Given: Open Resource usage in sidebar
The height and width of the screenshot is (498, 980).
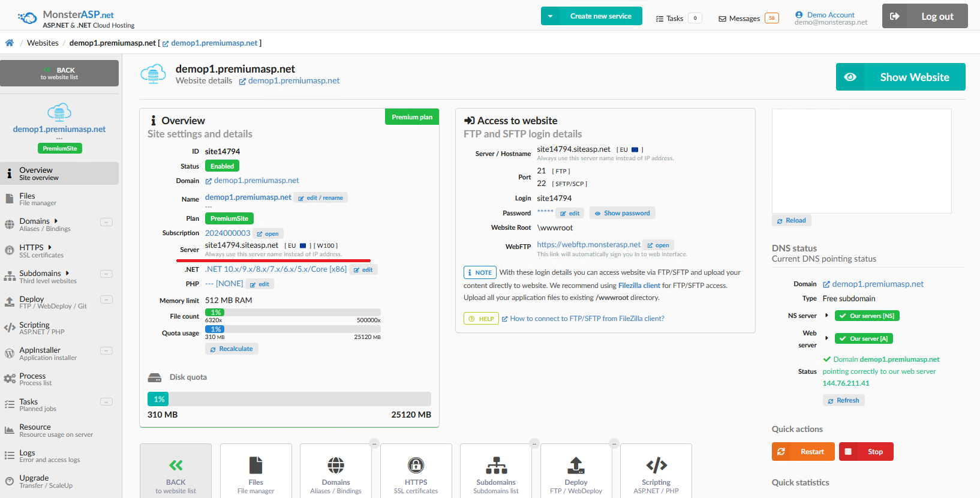Looking at the screenshot, I should pyautogui.click(x=59, y=430).
